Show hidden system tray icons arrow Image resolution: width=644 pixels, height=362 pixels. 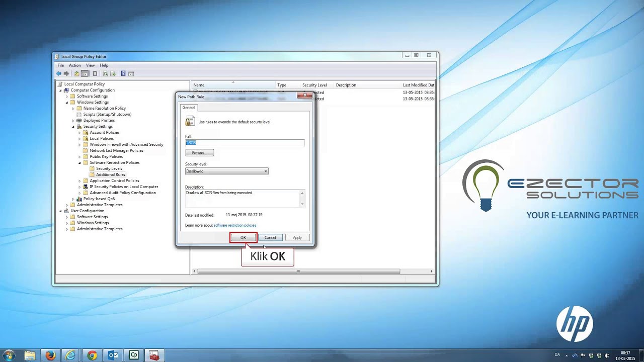567,355
